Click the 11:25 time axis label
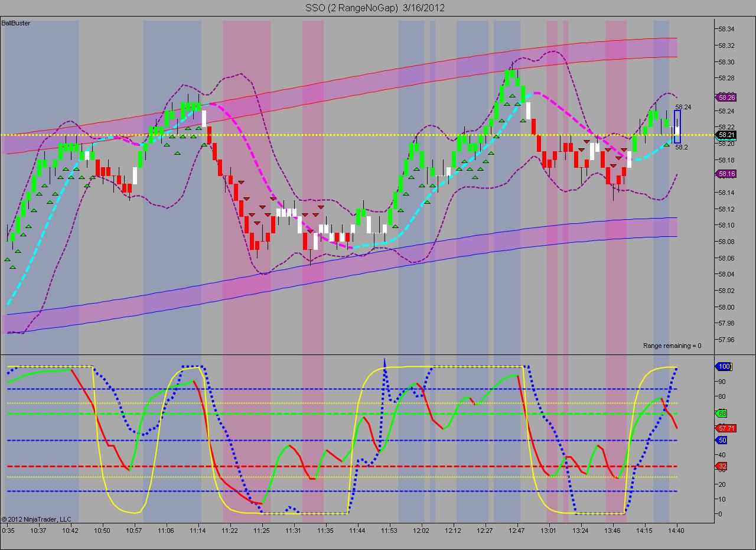Image resolution: width=756 pixels, height=550 pixels. pos(262,531)
